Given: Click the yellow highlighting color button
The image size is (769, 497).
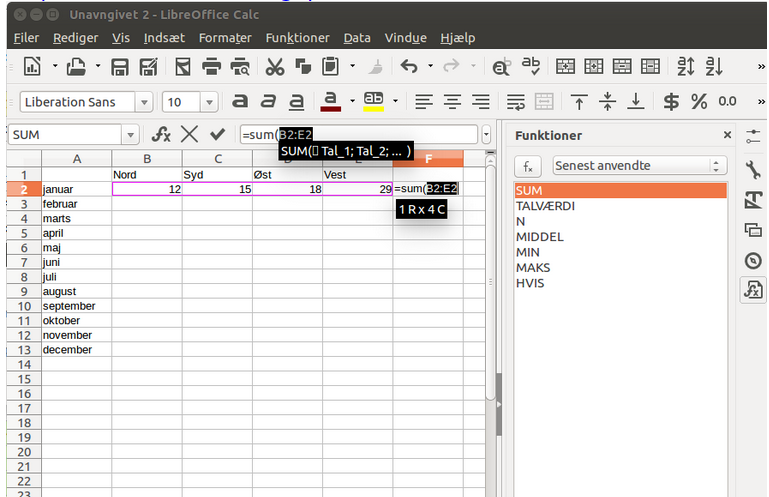Looking at the screenshot, I should point(373,101).
